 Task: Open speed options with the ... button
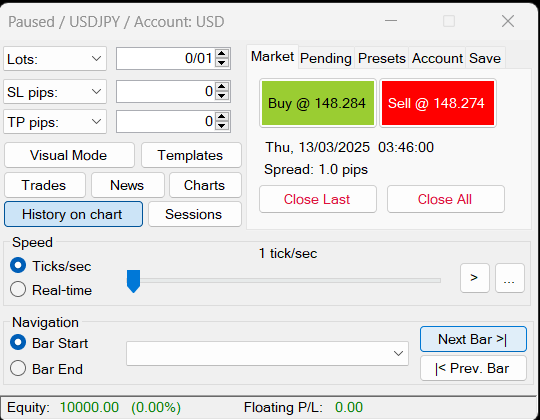click(510, 278)
